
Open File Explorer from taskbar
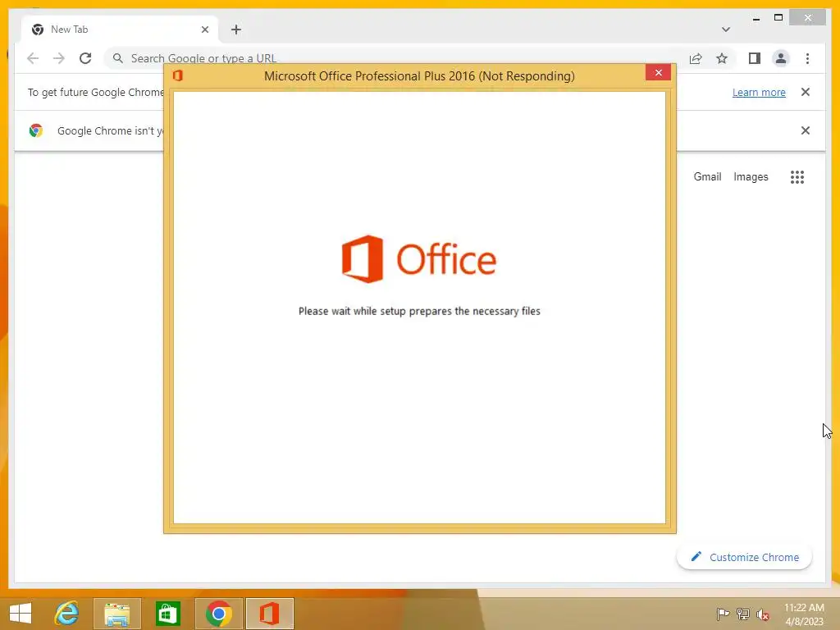point(117,614)
